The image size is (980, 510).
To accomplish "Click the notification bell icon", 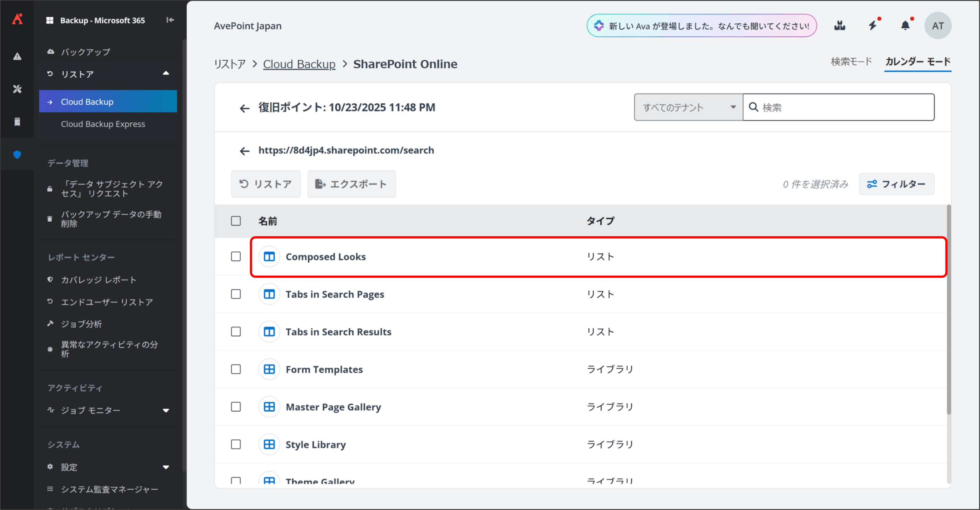I will click(905, 26).
